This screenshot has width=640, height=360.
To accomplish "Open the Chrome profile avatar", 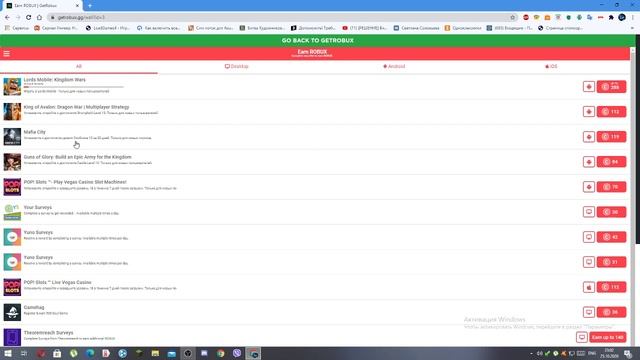I will click(622, 18).
